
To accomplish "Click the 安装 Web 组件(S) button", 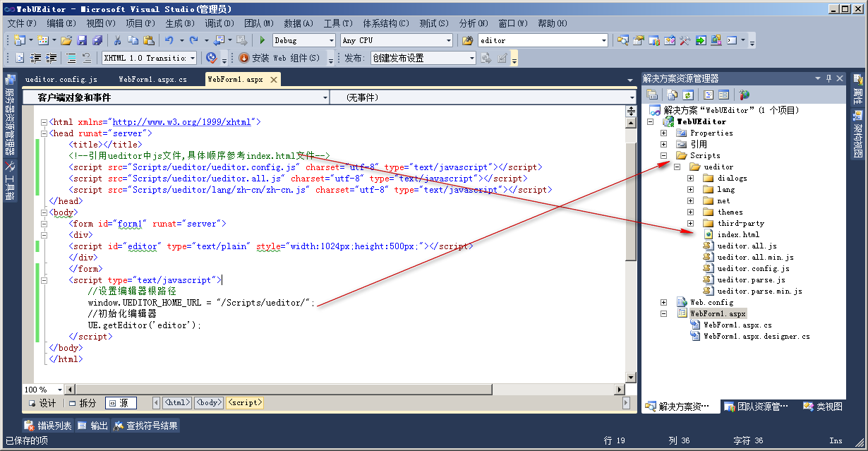I will [x=279, y=58].
